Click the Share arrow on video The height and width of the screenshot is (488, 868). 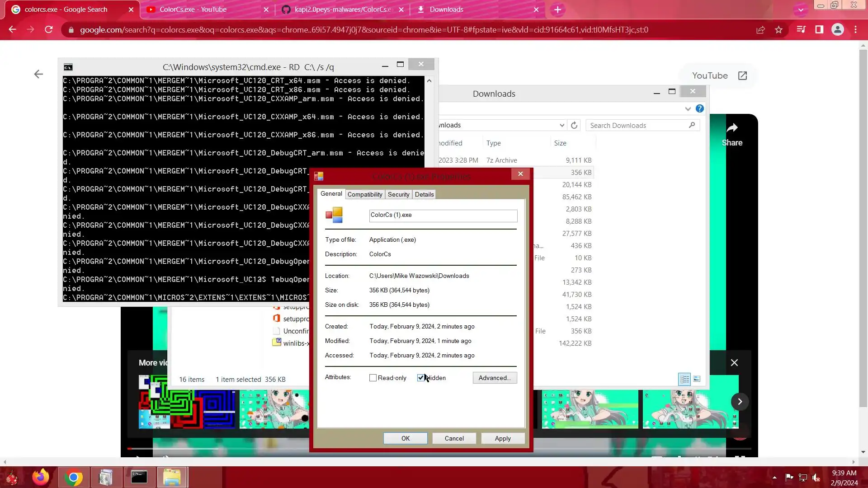click(x=732, y=128)
